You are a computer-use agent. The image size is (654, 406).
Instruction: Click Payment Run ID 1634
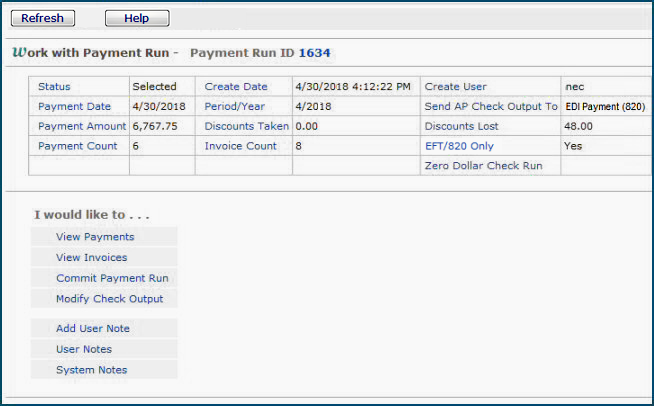[x=313, y=52]
